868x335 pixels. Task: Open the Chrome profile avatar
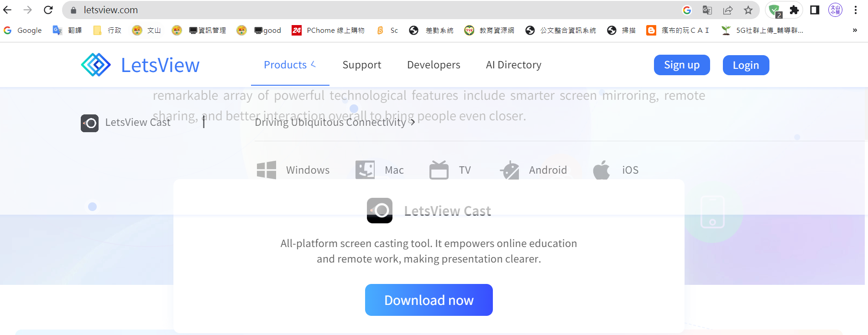tap(835, 10)
